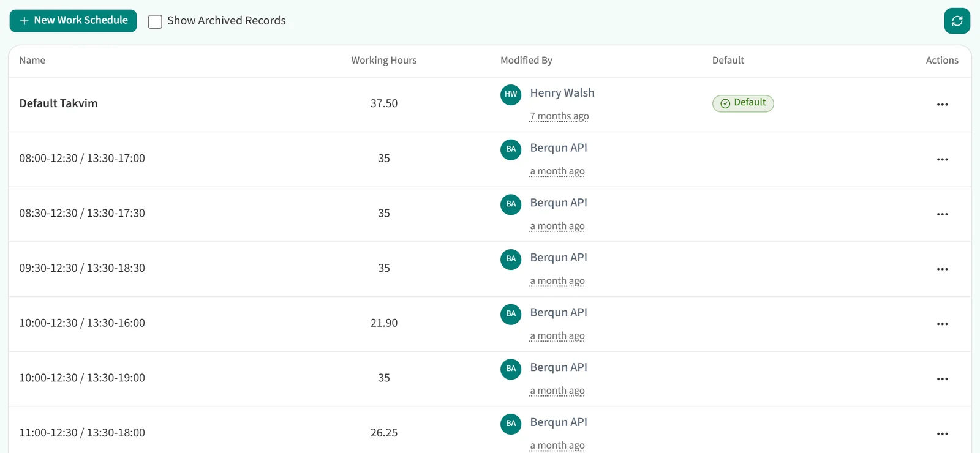Click the green Default badge

point(743,103)
